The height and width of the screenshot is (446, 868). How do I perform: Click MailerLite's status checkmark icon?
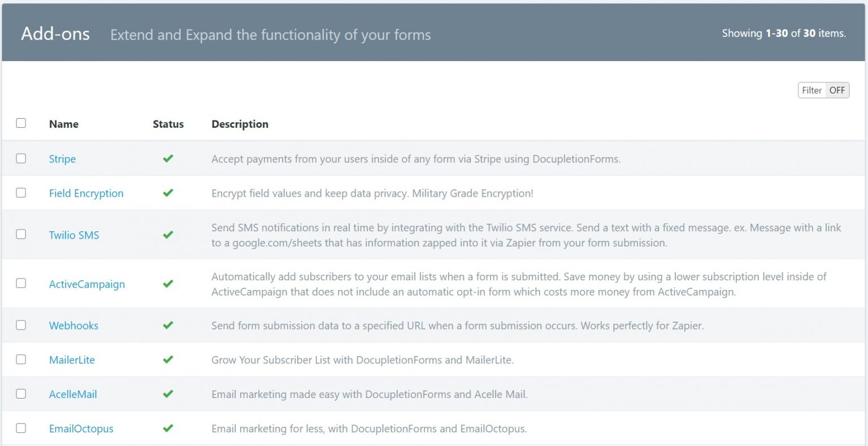tap(168, 360)
